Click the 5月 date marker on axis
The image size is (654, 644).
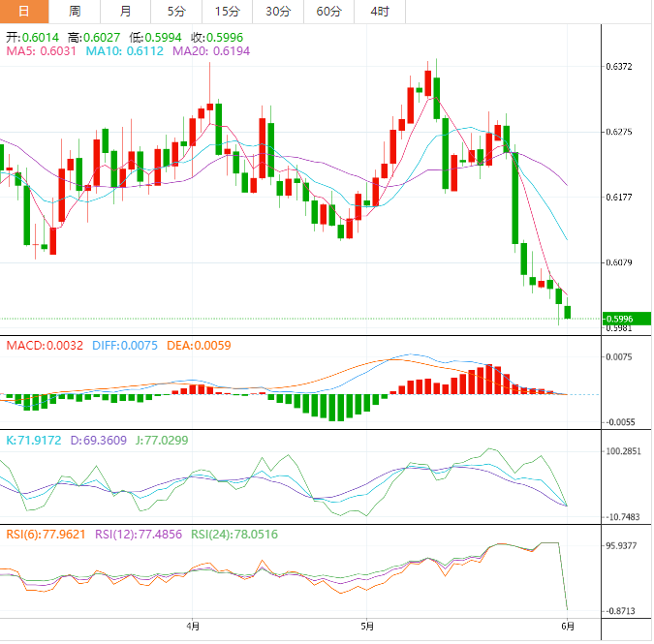pyautogui.click(x=368, y=627)
